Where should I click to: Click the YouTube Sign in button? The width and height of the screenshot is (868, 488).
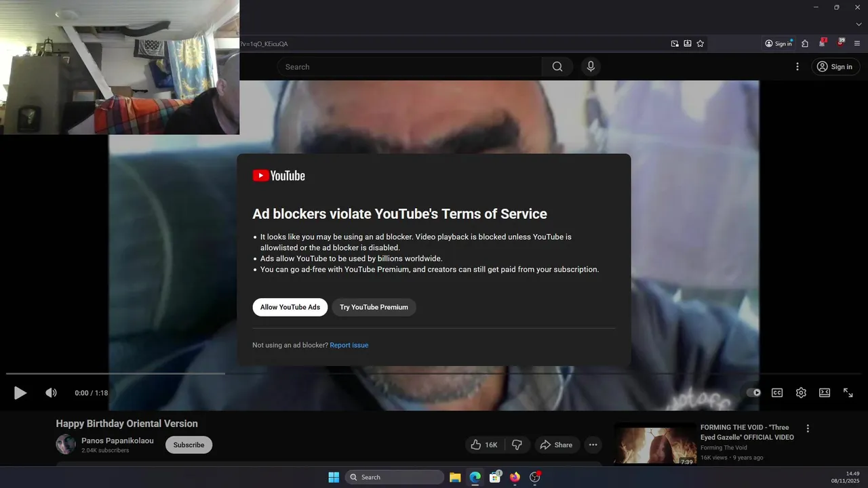click(835, 66)
